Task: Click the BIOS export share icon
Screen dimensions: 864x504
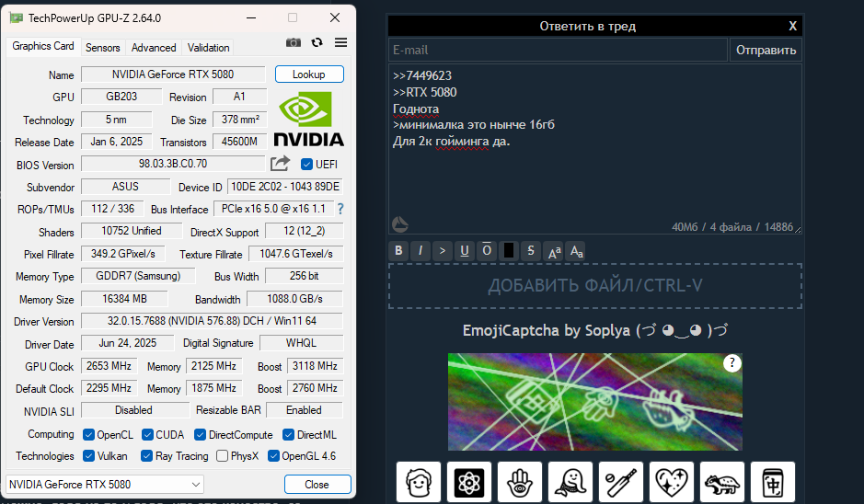Action: (x=280, y=164)
